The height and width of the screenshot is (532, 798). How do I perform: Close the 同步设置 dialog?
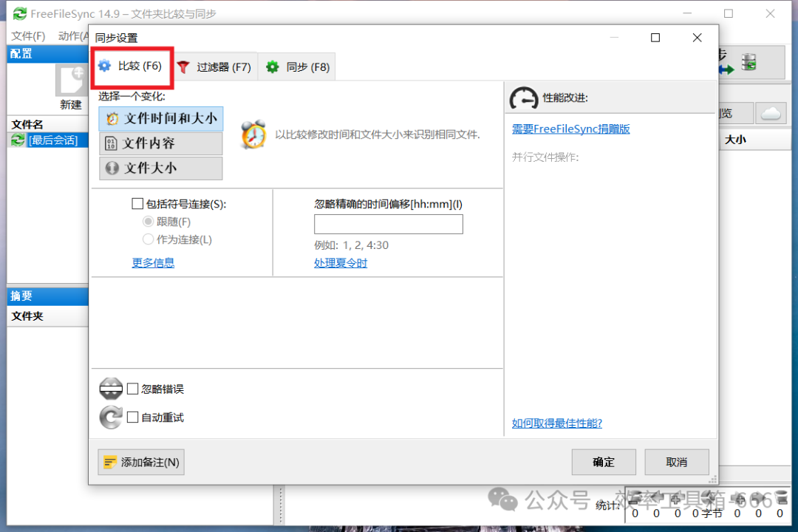tap(698, 38)
